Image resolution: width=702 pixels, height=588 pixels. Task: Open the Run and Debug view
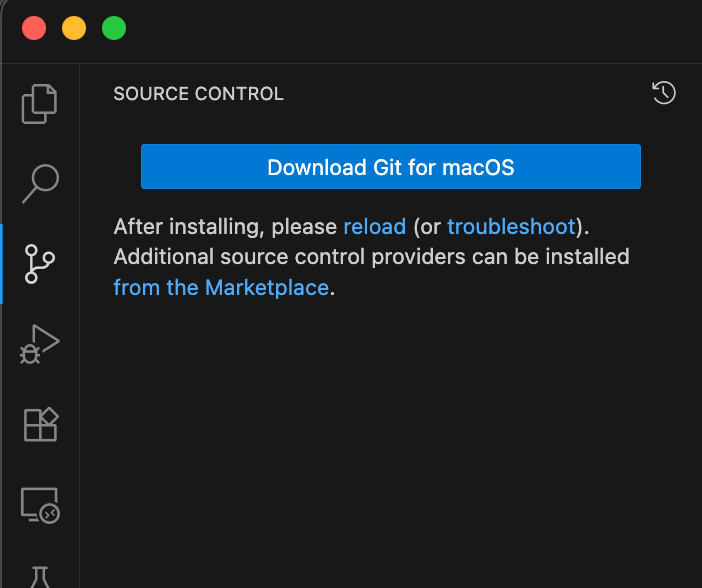pos(40,344)
